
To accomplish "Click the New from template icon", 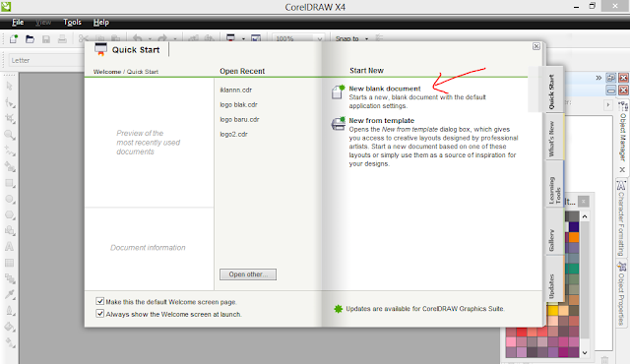I will (338, 124).
